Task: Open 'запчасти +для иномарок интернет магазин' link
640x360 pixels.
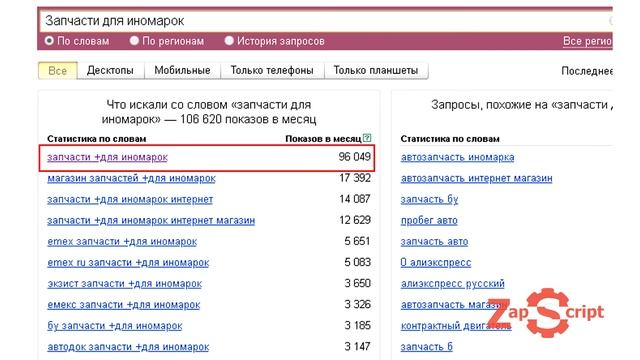Action: point(151,221)
